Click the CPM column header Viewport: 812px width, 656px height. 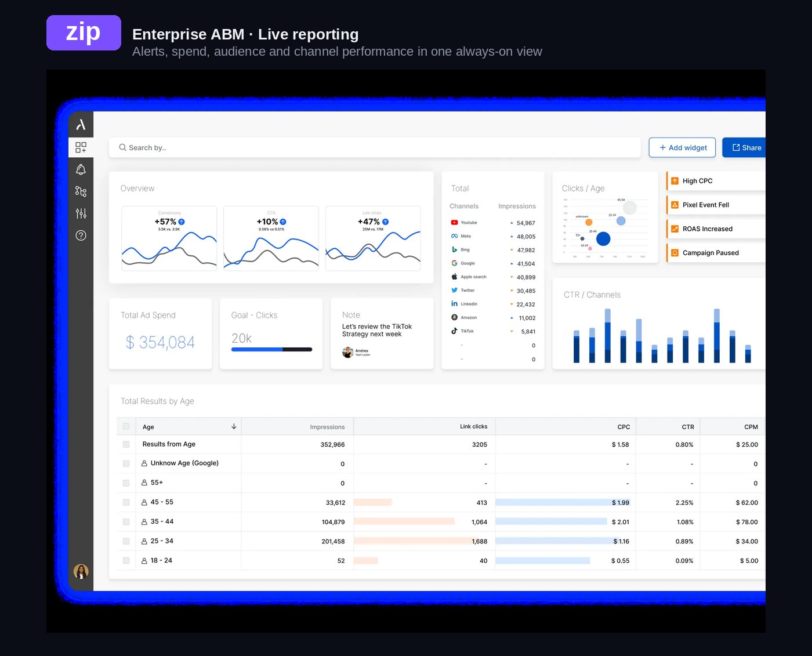tap(751, 427)
